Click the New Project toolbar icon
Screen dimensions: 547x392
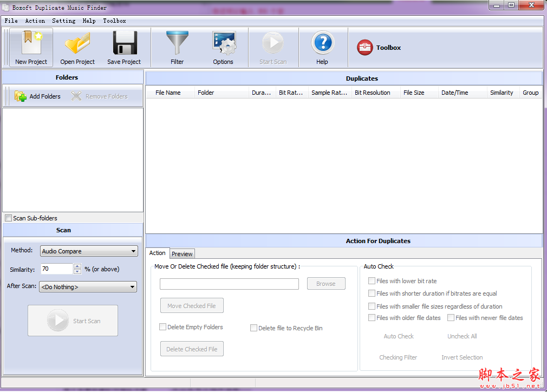coord(31,44)
